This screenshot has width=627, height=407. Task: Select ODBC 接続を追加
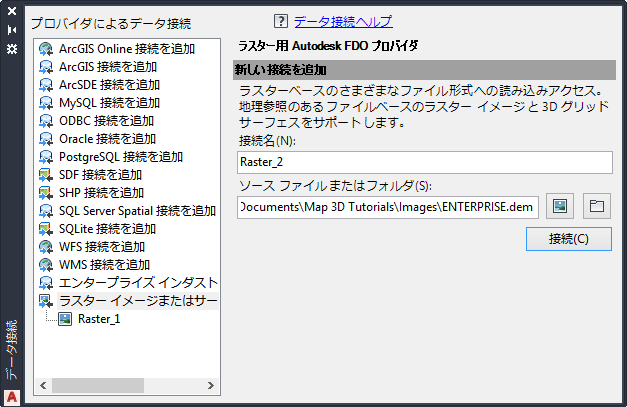click(x=106, y=121)
